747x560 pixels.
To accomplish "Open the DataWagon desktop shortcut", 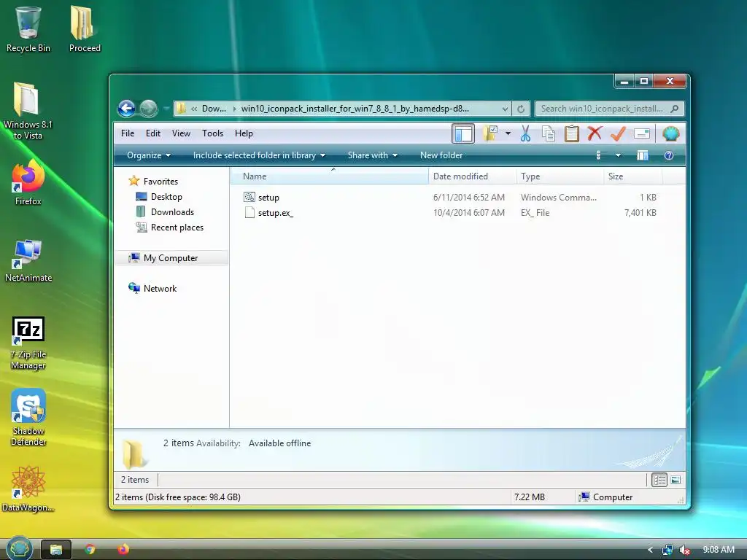I will [28, 489].
